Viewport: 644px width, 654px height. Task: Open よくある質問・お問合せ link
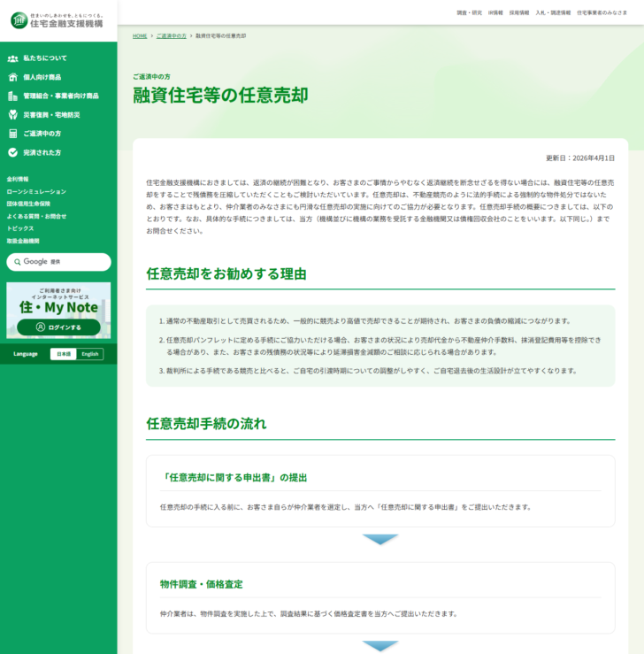pos(36,216)
